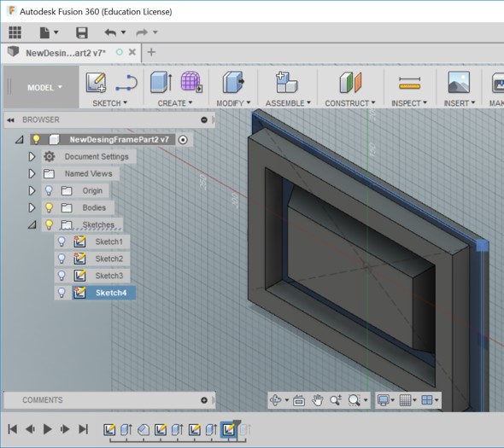Open the CREATE menu

(175, 103)
